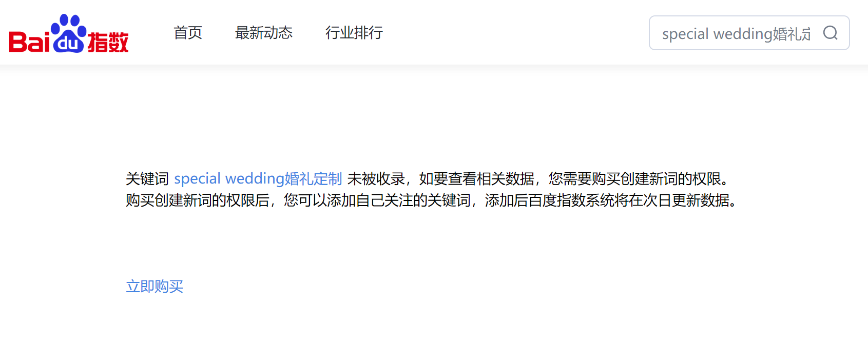Click 婚礼定制 part of the blue keyword

(314, 179)
